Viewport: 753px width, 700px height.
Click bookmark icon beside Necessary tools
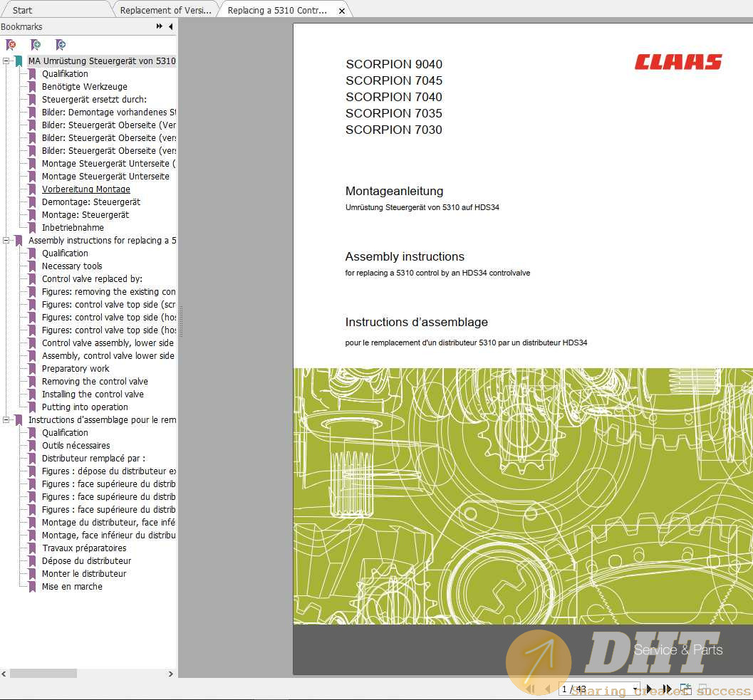32,266
